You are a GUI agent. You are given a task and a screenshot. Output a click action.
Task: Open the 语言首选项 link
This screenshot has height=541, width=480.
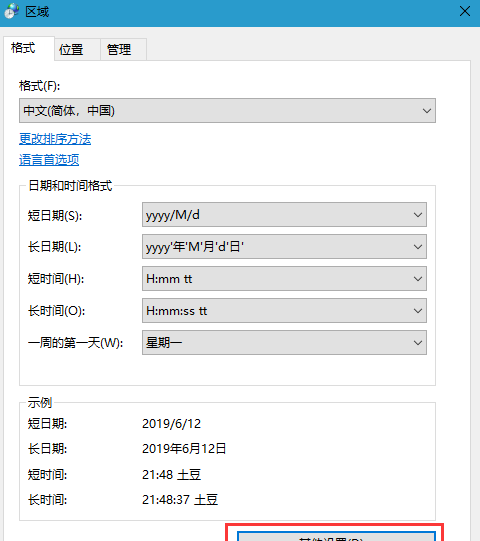49,160
